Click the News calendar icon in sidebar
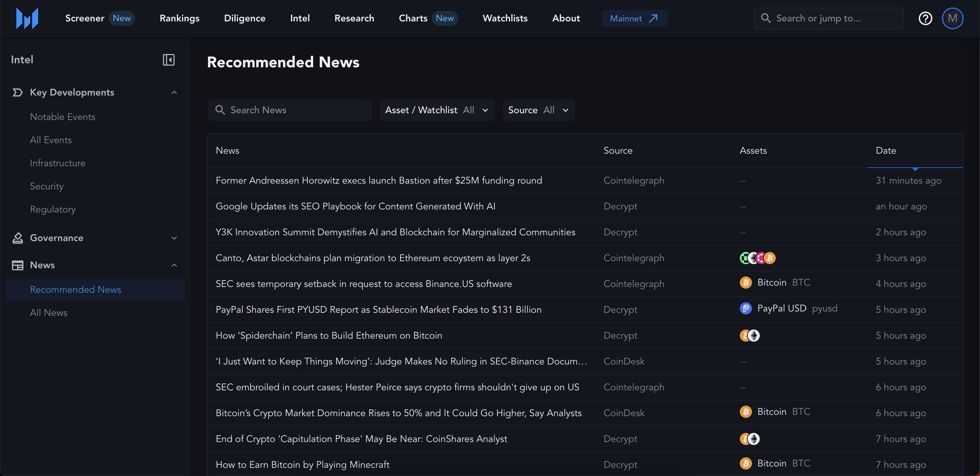The height and width of the screenshot is (476, 980). pos(17,265)
